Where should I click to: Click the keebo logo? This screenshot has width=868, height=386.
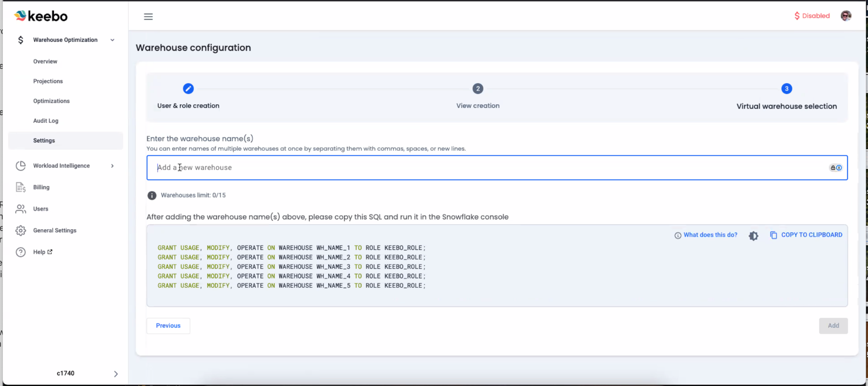point(41,16)
